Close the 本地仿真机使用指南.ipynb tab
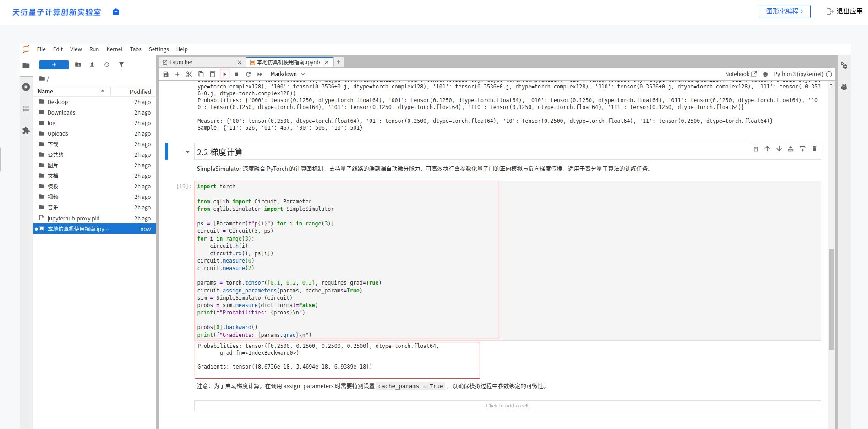Image resolution: width=868 pixels, height=429 pixels. pos(327,62)
